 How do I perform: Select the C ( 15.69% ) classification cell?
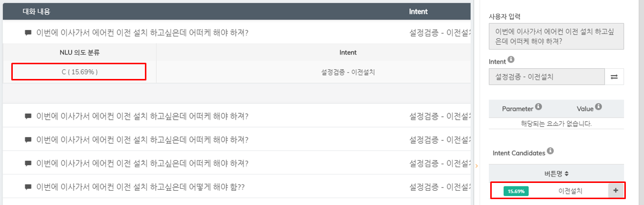click(79, 72)
